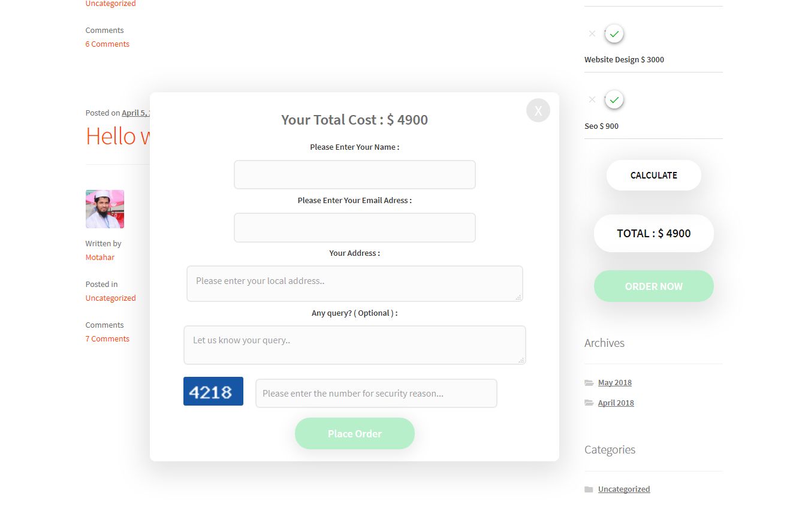Focus the security number input field
808x532 pixels.
[376, 394]
